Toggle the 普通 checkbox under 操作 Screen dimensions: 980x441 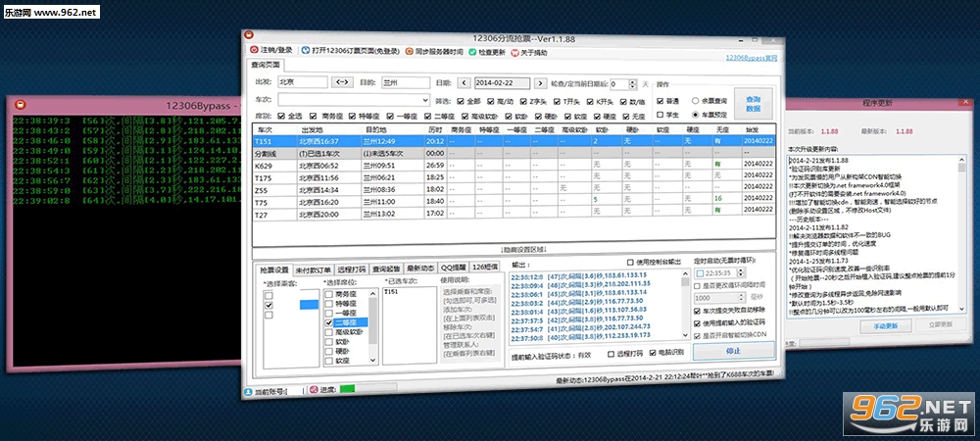click(x=660, y=100)
